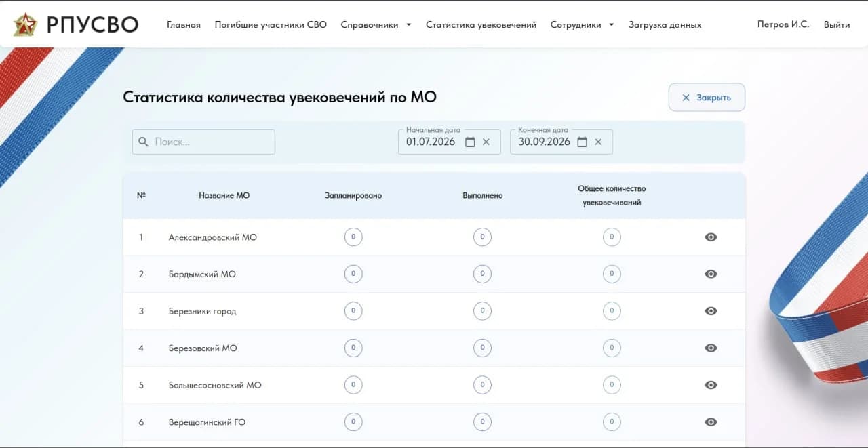Viewport: 868px width, 448px height.
Task: Click Общее количество увековечиваний header
Action: pyautogui.click(x=612, y=195)
